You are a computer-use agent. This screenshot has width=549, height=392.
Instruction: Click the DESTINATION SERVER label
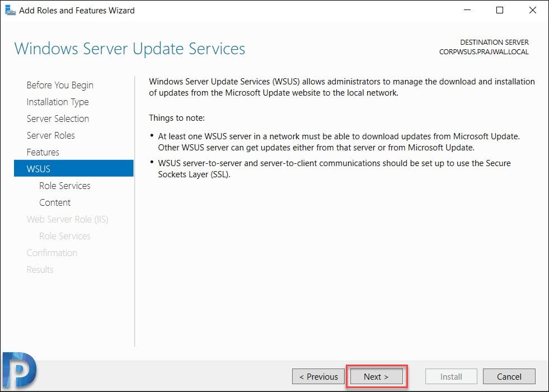(494, 42)
